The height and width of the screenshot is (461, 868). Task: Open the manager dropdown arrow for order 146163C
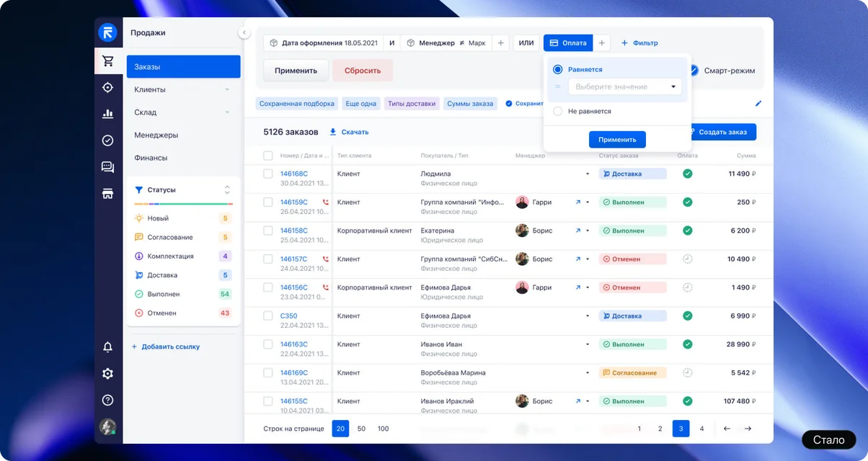pyautogui.click(x=588, y=344)
